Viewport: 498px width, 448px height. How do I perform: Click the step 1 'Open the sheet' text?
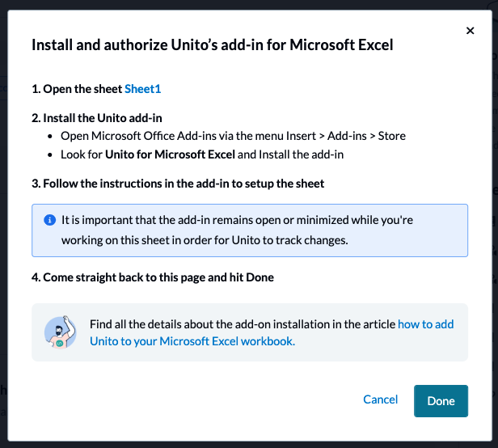(77, 89)
